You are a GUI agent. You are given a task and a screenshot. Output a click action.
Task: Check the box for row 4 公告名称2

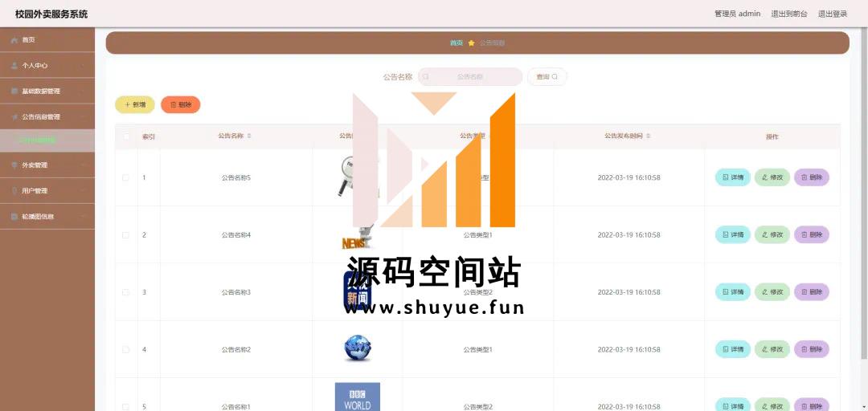(x=125, y=350)
